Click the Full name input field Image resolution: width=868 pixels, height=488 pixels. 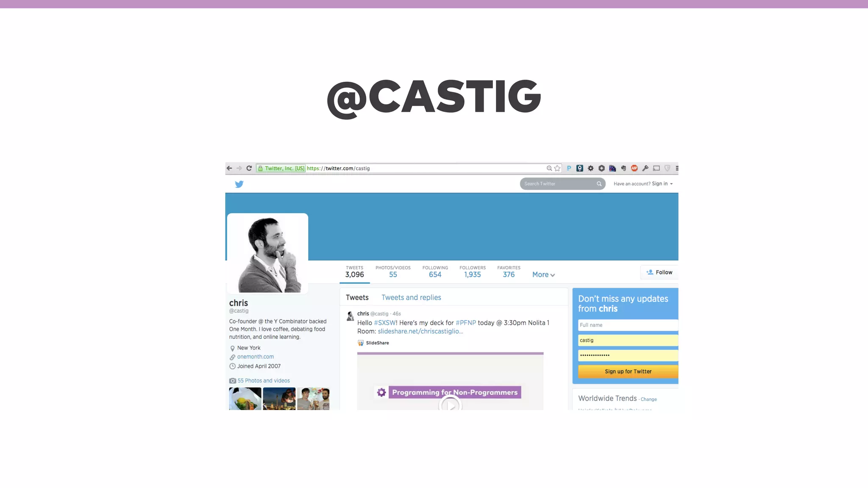(x=628, y=325)
